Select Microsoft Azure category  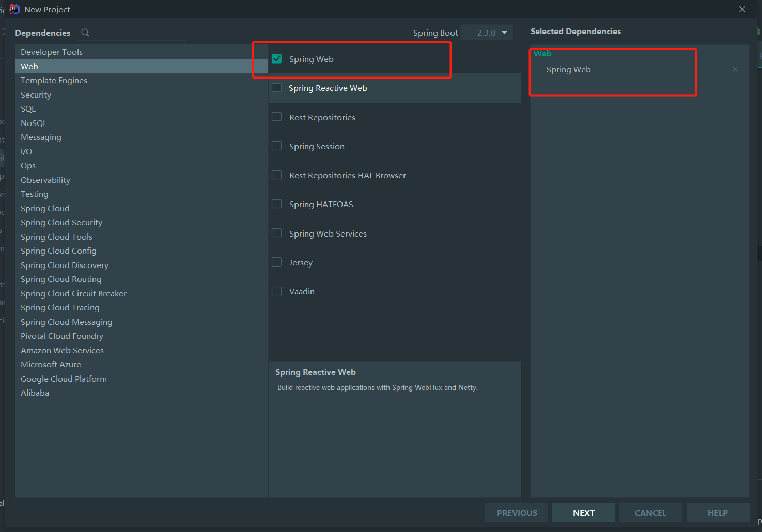[x=142, y=364]
